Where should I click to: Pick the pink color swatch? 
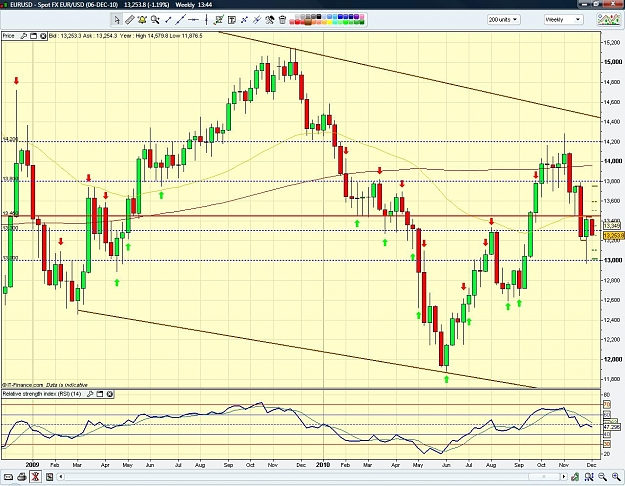362,16
